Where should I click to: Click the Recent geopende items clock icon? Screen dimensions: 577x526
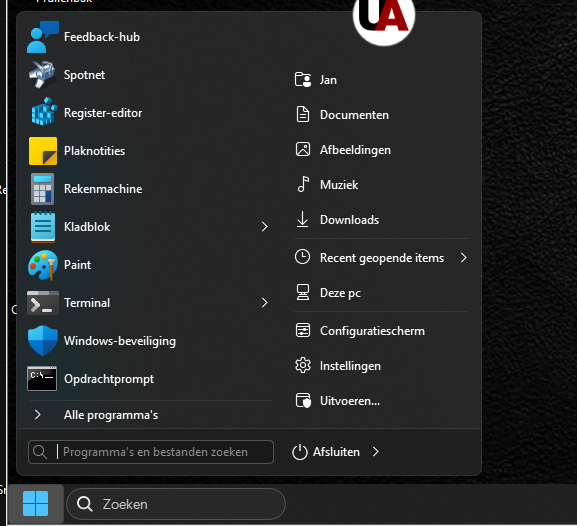[x=302, y=257]
